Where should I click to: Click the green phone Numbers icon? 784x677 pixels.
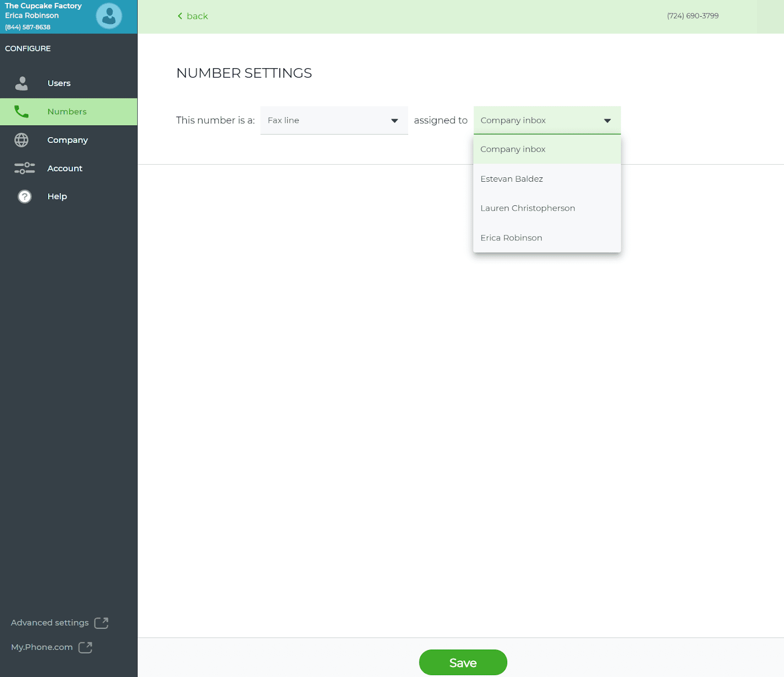point(22,112)
